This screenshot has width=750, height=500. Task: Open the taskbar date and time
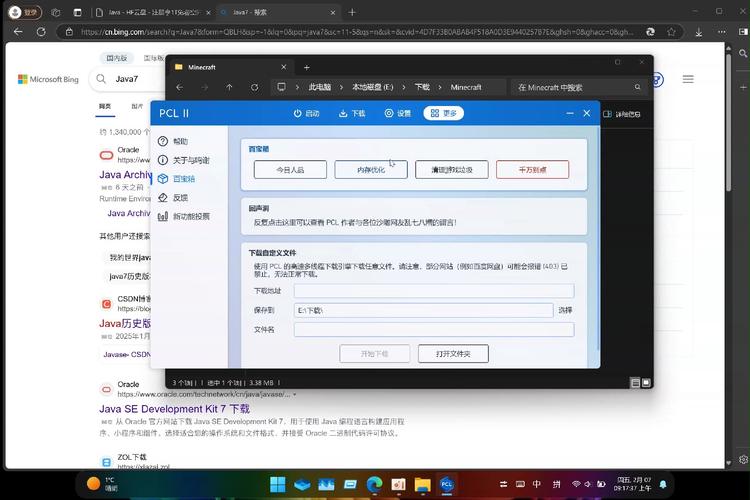pyautogui.click(x=632, y=484)
